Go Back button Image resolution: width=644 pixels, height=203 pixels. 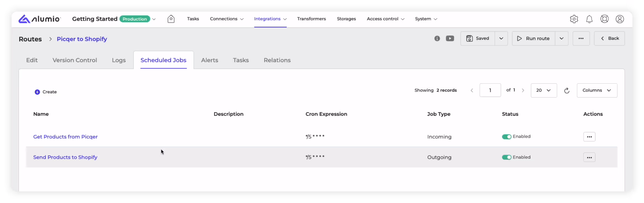[610, 38]
